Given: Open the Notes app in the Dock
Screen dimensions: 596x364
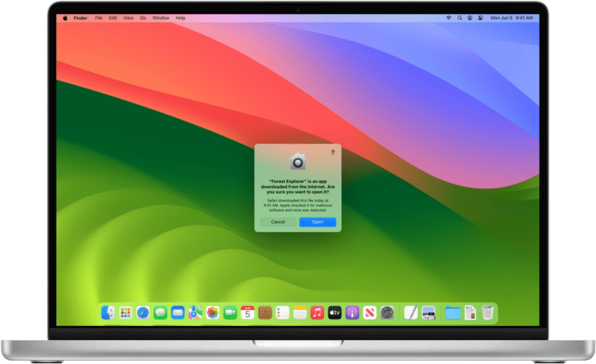Looking at the screenshot, I should [x=300, y=313].
